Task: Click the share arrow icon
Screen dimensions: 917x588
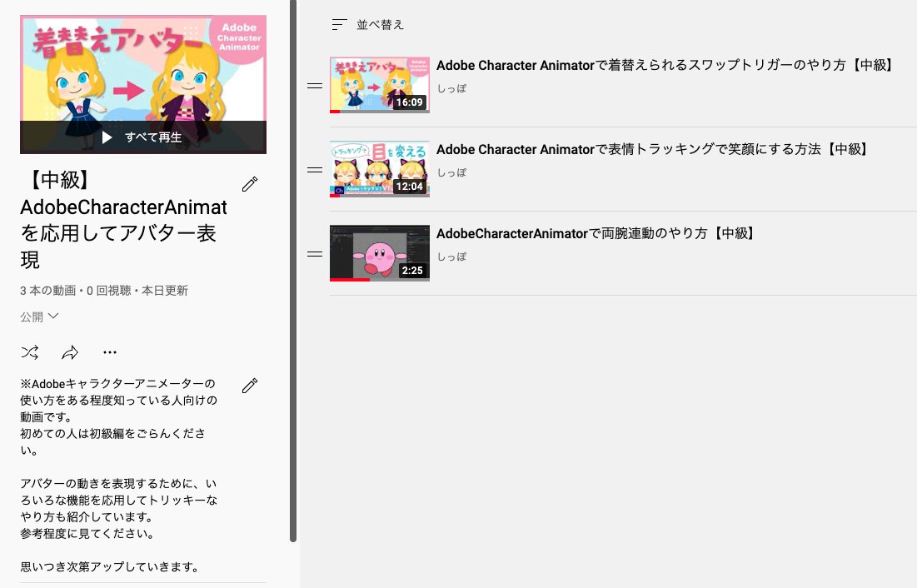Action: pyautogui.click(x=70, y=352)
